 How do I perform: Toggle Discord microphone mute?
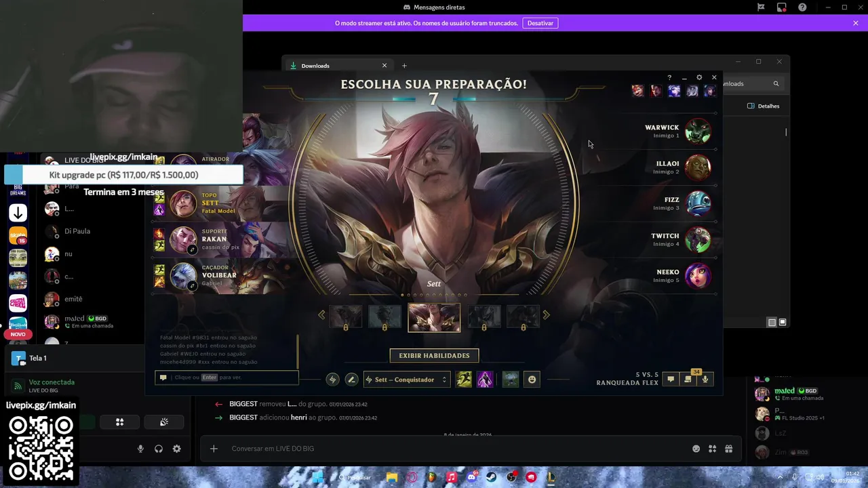click(x=140, y=449)
